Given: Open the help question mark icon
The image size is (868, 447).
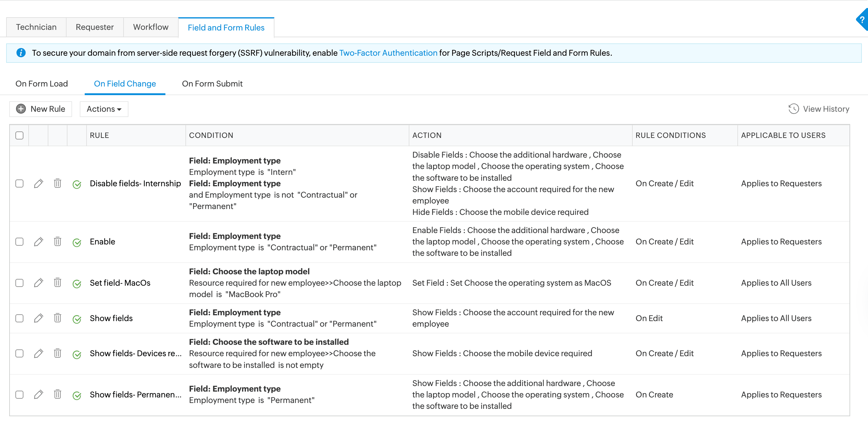Looking at the screenshot, I should pyautogui.click(x=862, y=19).
